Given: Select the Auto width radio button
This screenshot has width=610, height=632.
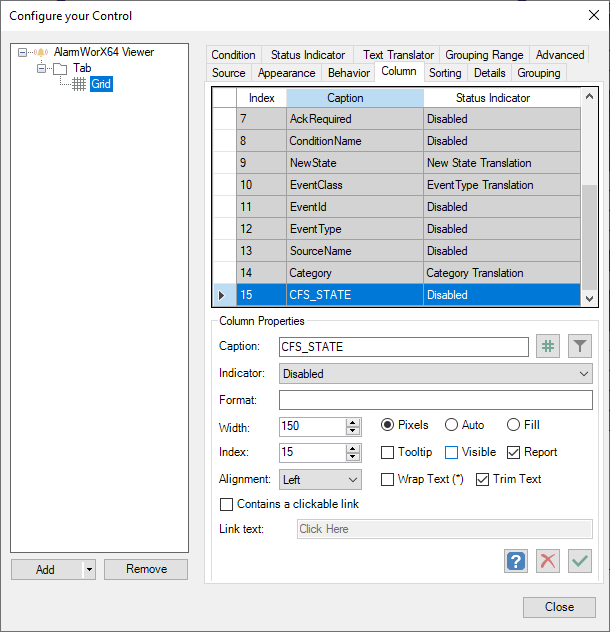Looking at the screenshot, I should [x=452, y=426].
